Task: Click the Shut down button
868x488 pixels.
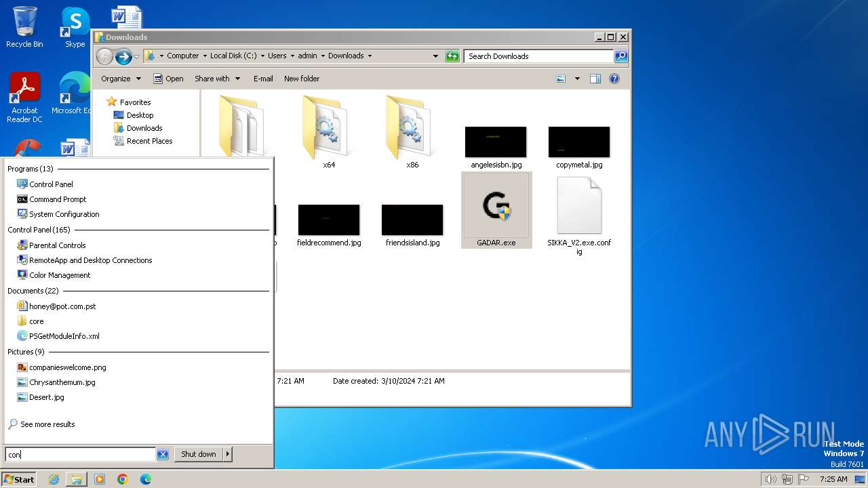Action: 199,454
